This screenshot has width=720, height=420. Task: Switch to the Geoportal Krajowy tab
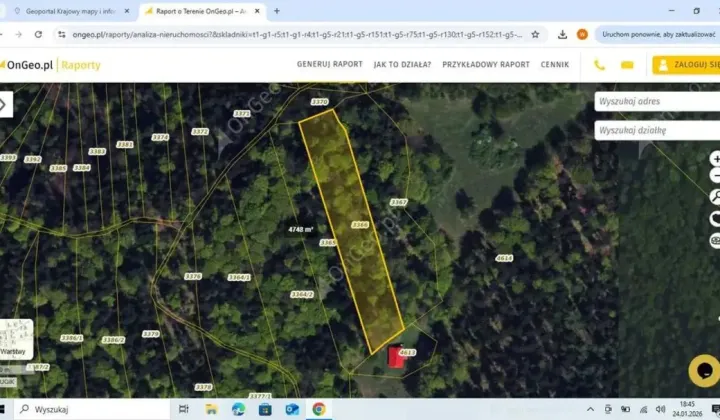pos(70,11)
